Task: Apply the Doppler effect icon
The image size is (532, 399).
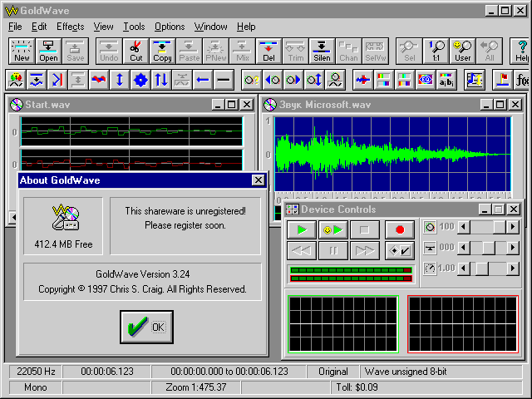Action: (x=16, y=80)
